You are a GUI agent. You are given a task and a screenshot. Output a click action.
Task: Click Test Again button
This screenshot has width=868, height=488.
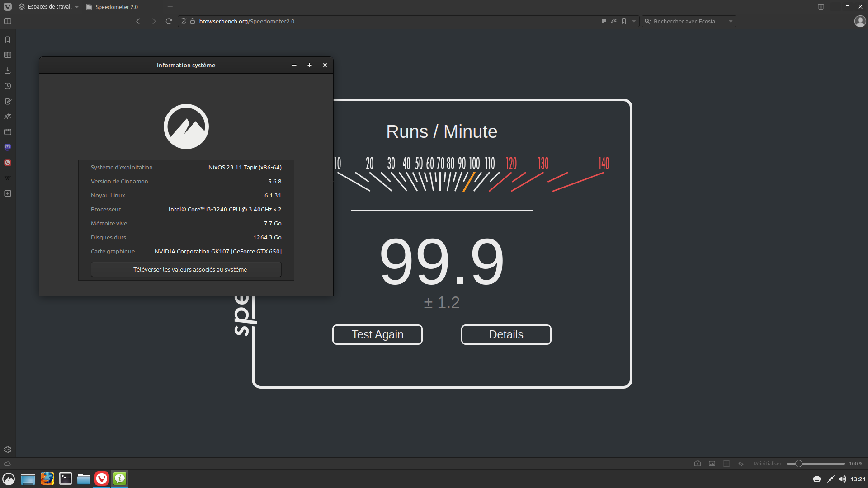pos(377,334)
